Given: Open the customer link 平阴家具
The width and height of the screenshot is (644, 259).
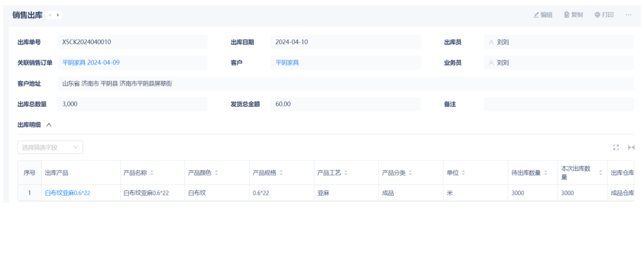Looking at the screenshot, I should (x=287, y=63).
